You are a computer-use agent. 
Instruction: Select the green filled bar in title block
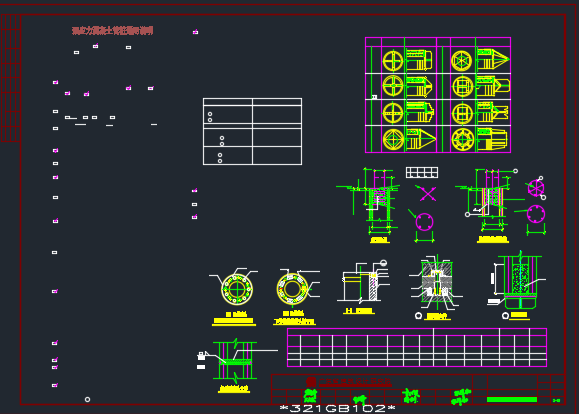[x=512, y=399]
